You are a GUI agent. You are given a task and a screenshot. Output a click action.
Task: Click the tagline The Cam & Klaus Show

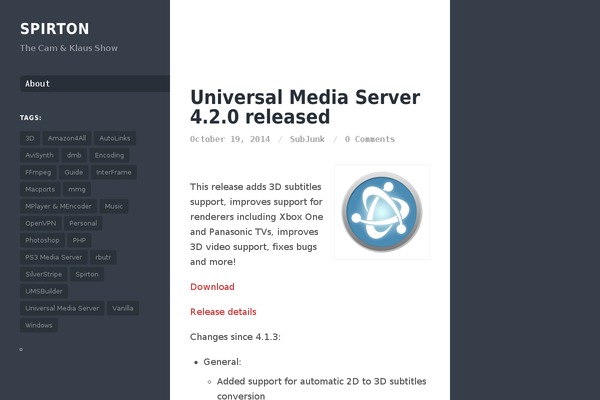[x=69, y=48]
